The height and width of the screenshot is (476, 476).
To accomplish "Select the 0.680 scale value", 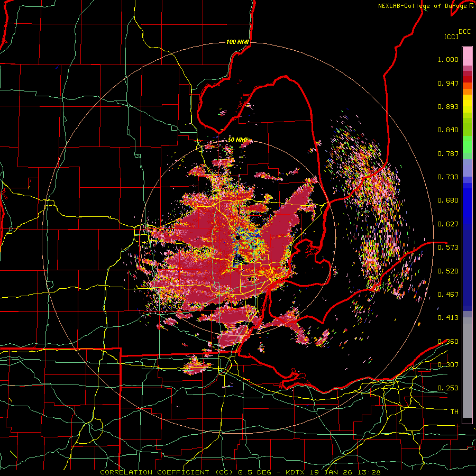I will coord(448,200).
